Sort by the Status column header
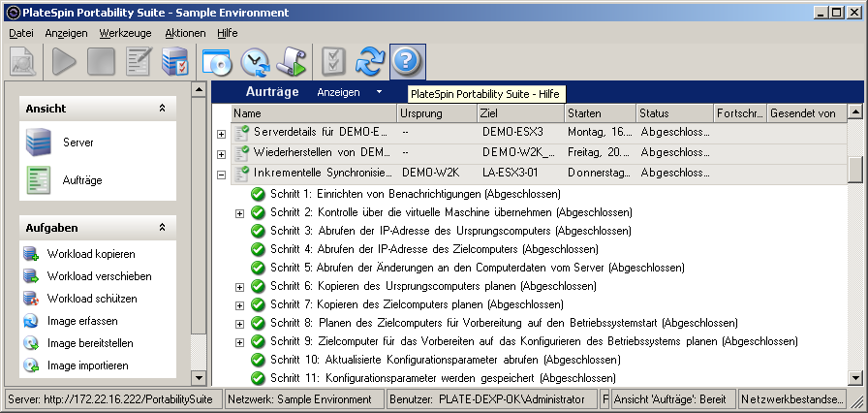Screen dimensions: 868x413 [x=675, y=113]
